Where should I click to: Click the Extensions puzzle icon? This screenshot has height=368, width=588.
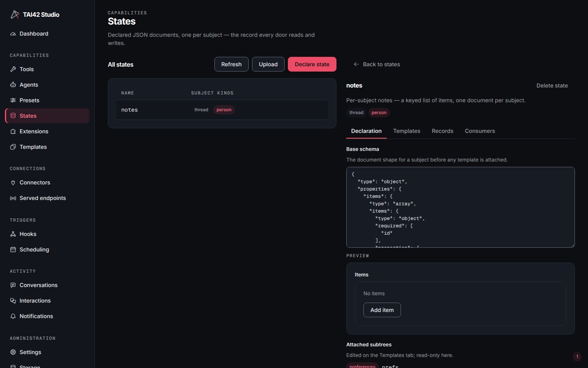(13, 132)
